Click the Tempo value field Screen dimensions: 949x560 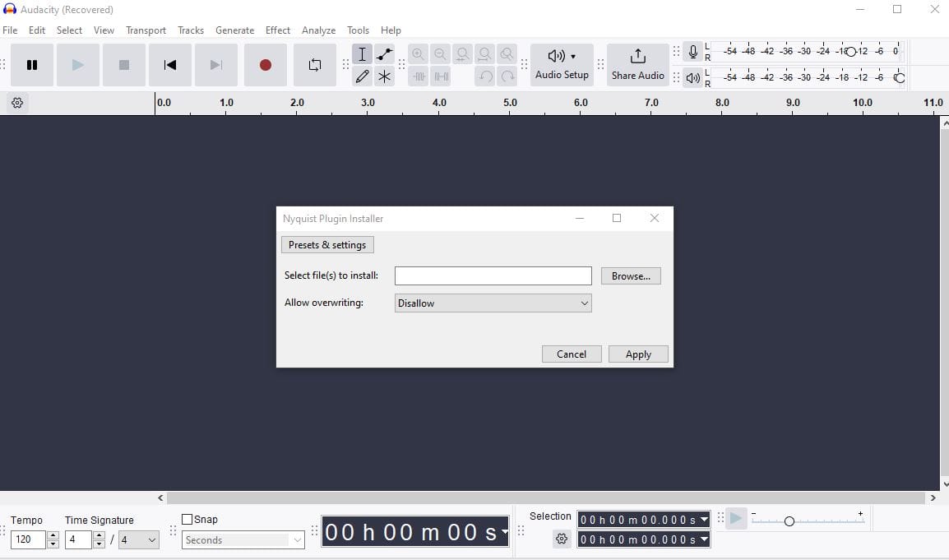pyautogui.click(x=28, y=539)
